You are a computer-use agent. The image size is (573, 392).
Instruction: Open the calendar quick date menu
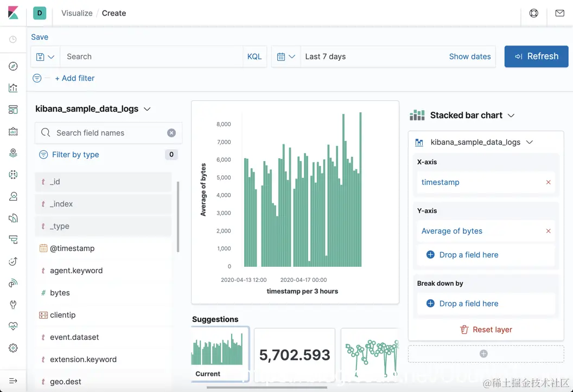click(286, 56)
